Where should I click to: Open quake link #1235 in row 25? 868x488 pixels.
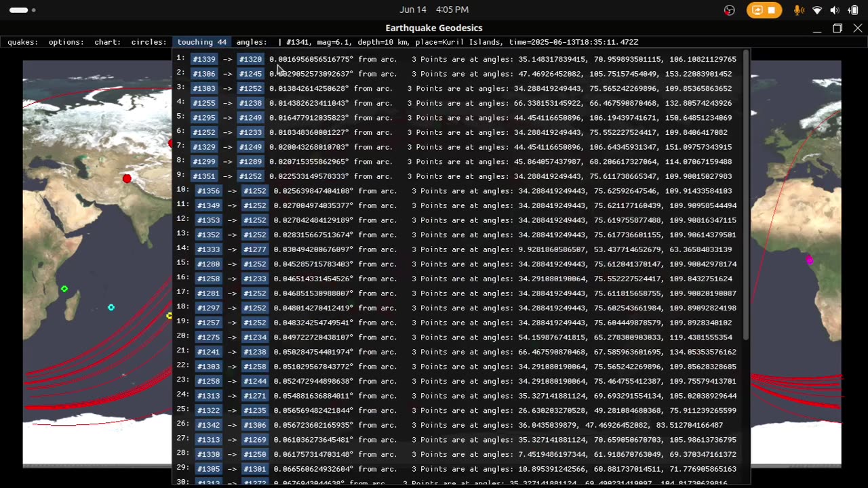click(255, 411)
